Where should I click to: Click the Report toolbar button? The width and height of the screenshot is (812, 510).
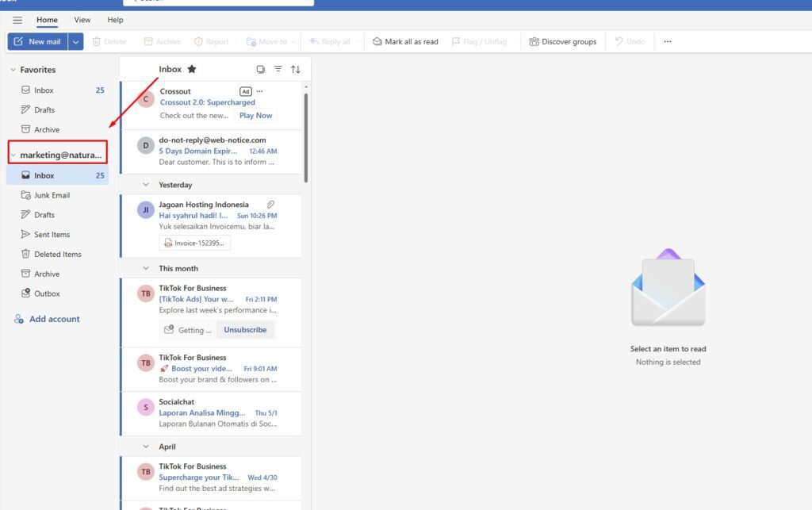(x=211, y=41)
